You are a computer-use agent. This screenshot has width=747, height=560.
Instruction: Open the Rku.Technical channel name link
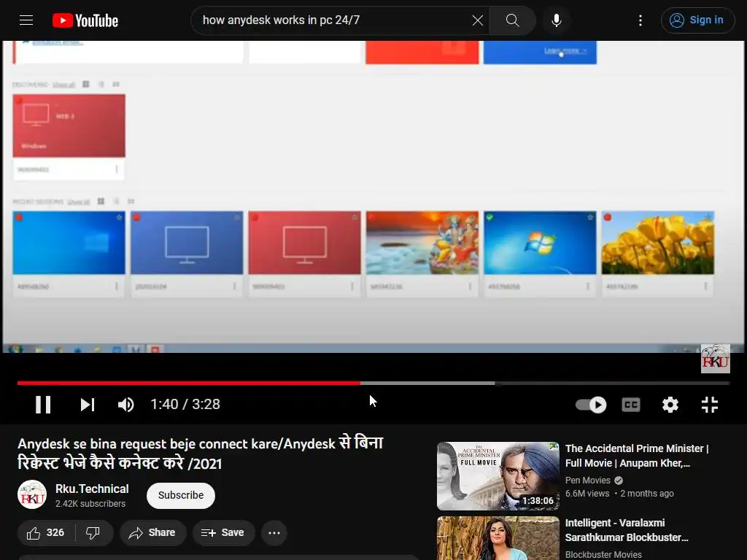point(92,489)
